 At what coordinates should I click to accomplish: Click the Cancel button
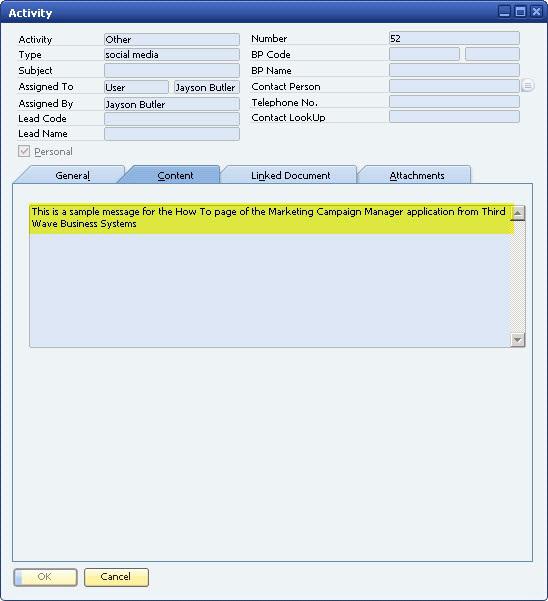click(x=116, y=577)
